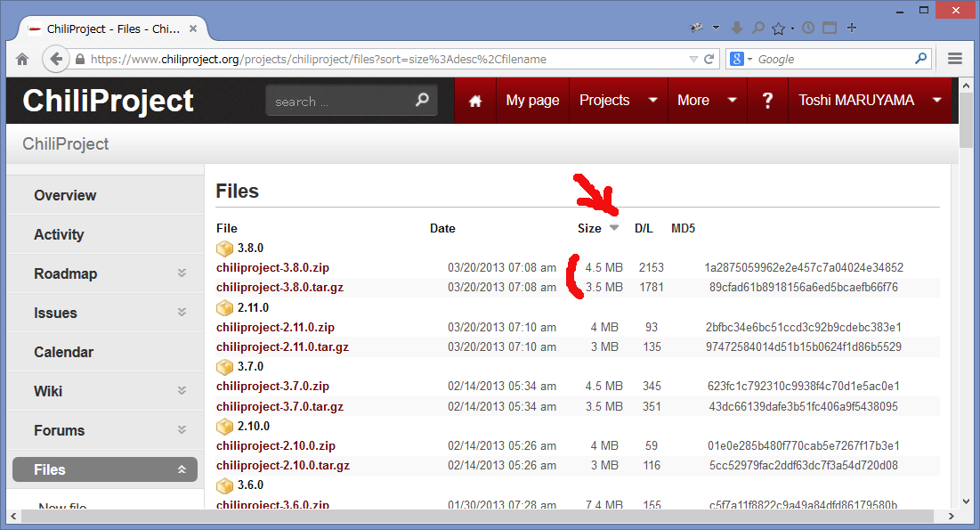980x530 pixels.
Task: Expand the More dropdown menu
Action: pyautogui.click(x=733, y=101)
